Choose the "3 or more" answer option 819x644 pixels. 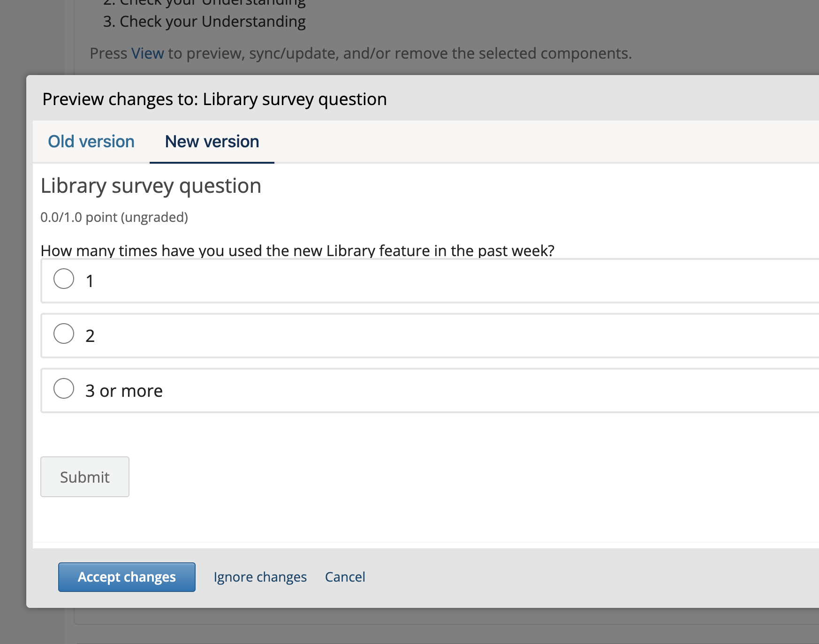point(64,388)
